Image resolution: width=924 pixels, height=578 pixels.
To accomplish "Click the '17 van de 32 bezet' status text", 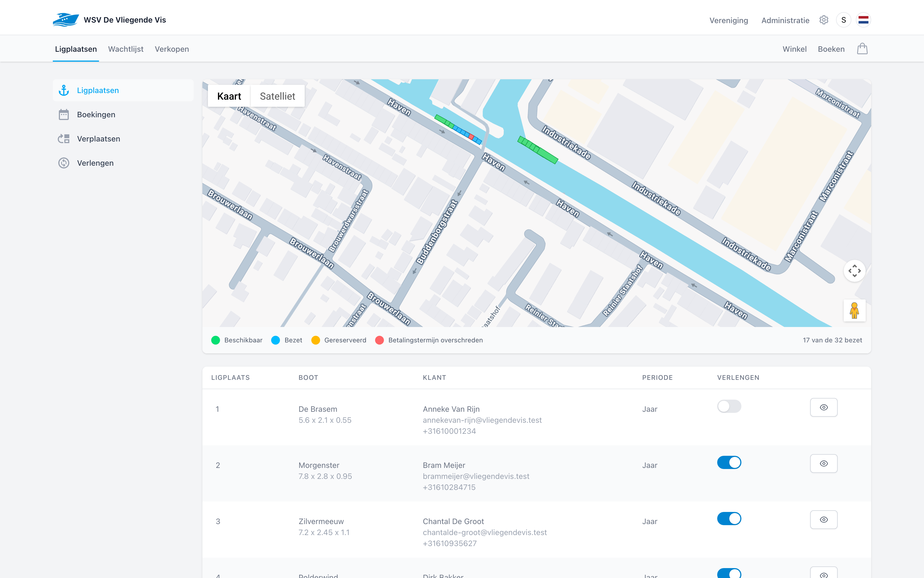I will (x=832, y=340).
